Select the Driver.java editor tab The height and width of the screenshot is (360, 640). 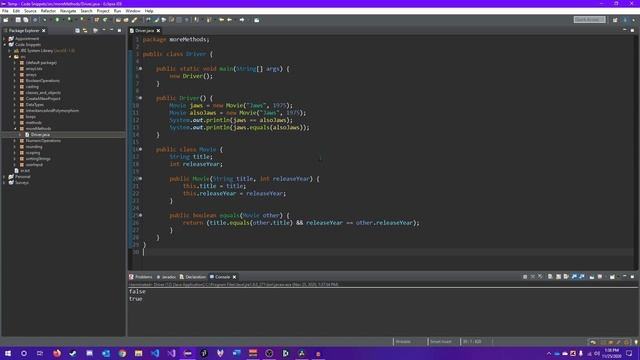pos(145,31)
